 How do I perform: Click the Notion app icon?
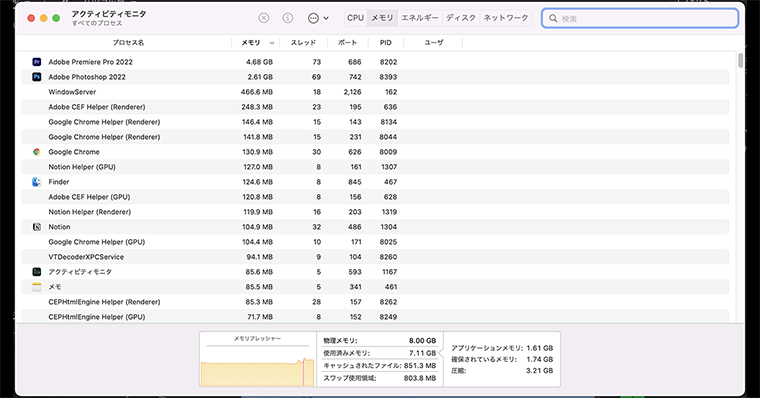37,227
